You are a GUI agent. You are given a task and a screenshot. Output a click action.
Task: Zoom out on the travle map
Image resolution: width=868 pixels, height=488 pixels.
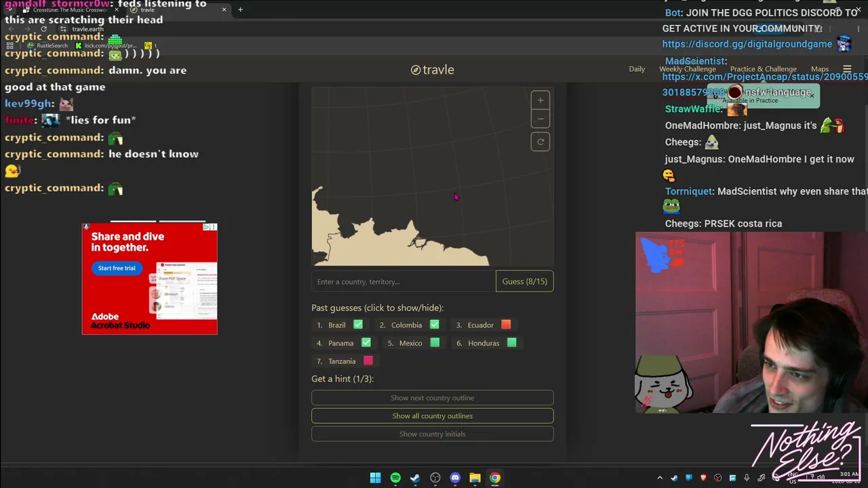point(540,119)
